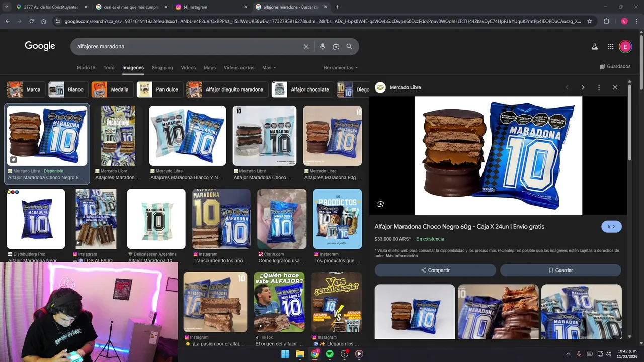Open the Herramientas dropdown
Viewport: 644px width, 362px height.
point(341,68)
